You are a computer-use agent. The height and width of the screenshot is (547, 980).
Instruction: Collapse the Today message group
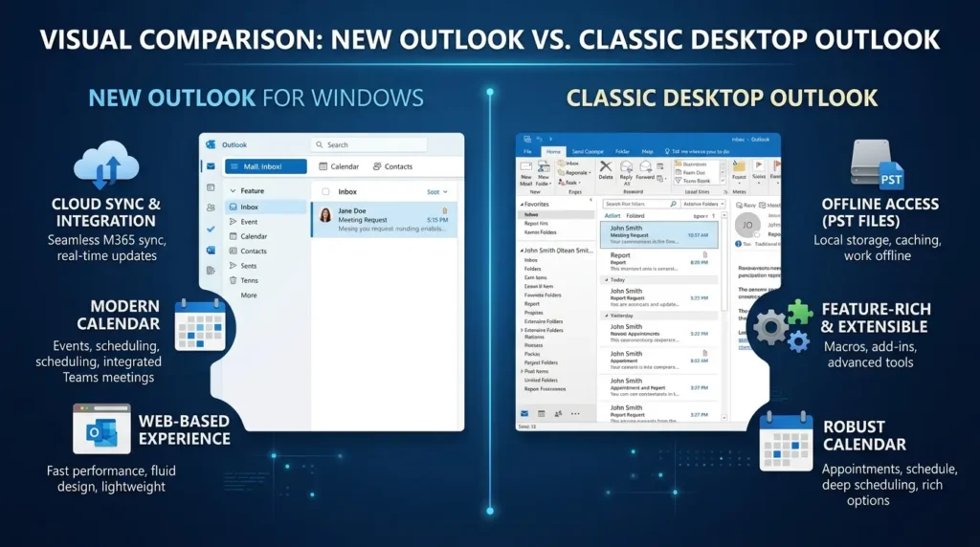click(x=606, y=280)
